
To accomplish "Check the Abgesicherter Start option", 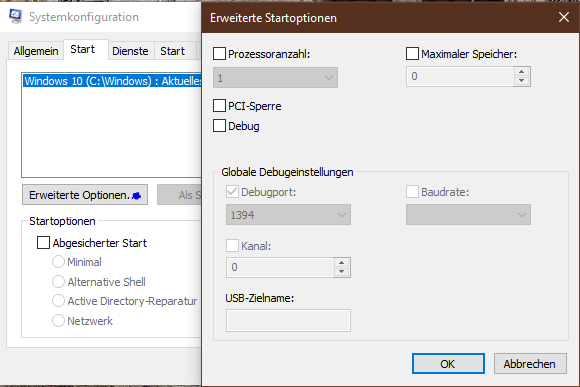I will pos(43,243).
